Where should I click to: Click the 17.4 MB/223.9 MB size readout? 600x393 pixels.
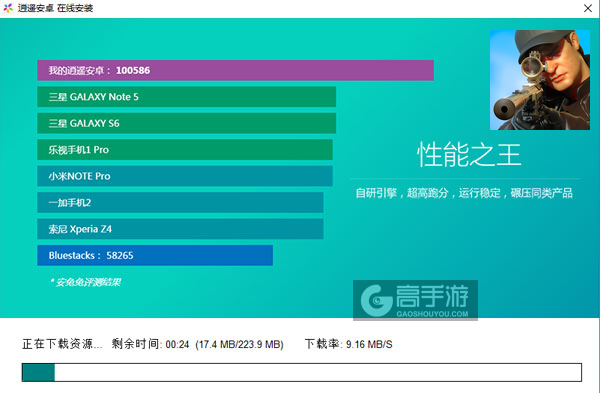(240, 344)
